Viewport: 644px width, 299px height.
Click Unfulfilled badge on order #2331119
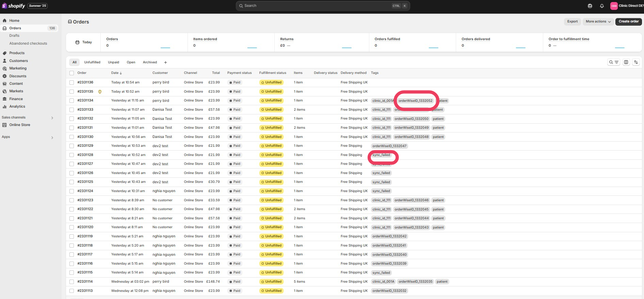tap(271, 236)
